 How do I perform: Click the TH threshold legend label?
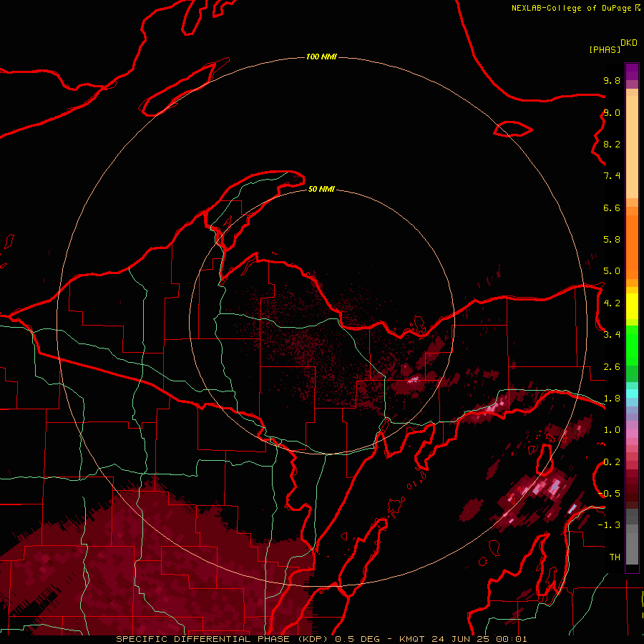click(615, 557)
